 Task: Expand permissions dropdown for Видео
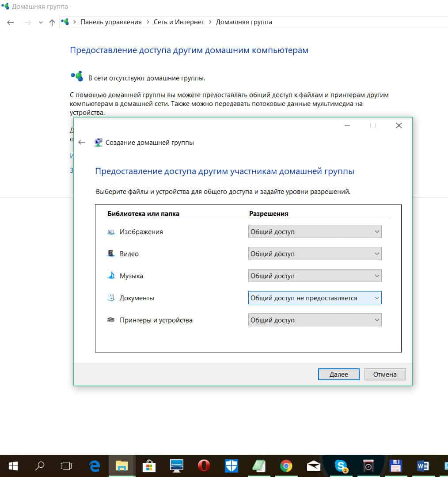[315, 254]
